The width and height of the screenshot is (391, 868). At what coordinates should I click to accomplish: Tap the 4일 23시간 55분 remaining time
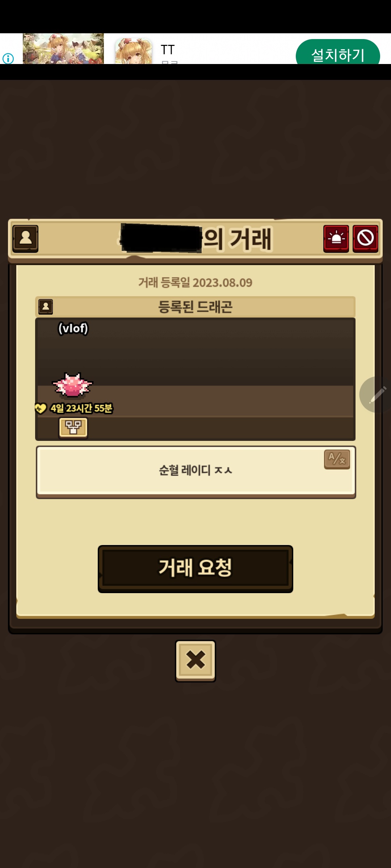point(81,408)
